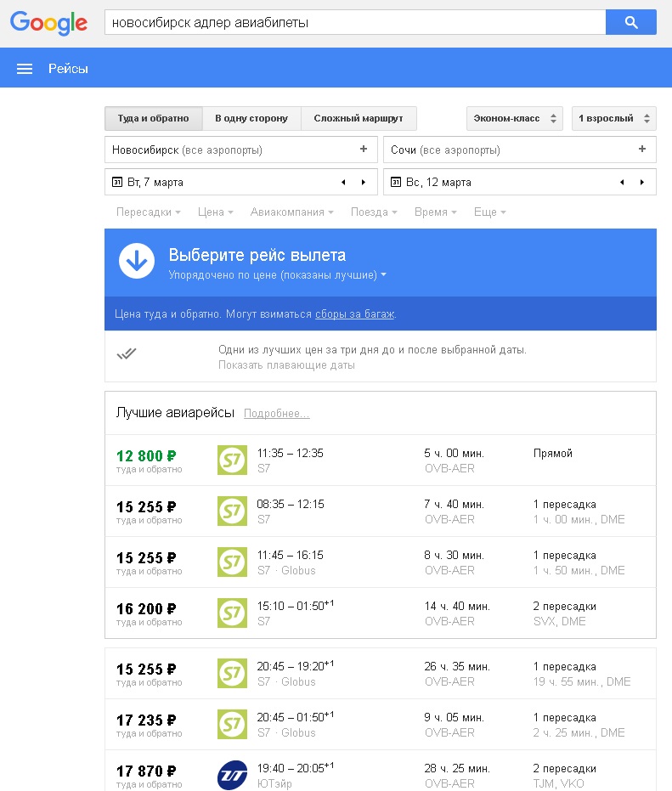This screenshot has height=791, width=672.
Task: Add another destination with Сочи plus icon
Action: [x=641, y=149]
